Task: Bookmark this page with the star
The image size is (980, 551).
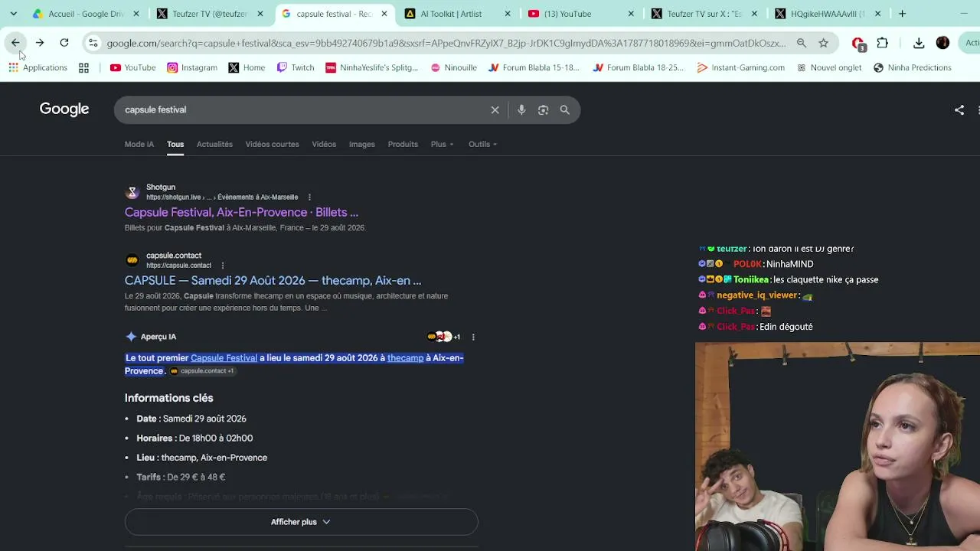Action: (x=823, y=43)
